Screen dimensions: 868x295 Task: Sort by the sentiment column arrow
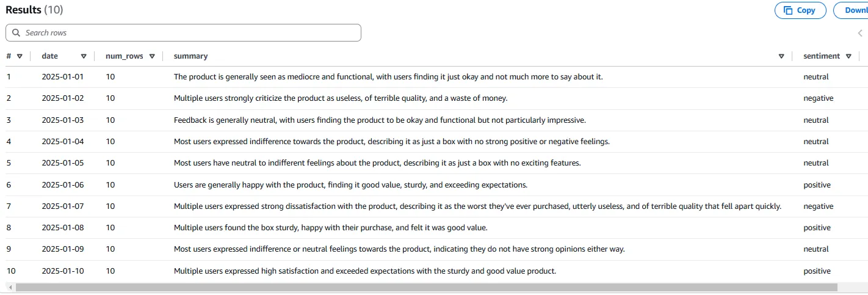click(x=848, y=56)
